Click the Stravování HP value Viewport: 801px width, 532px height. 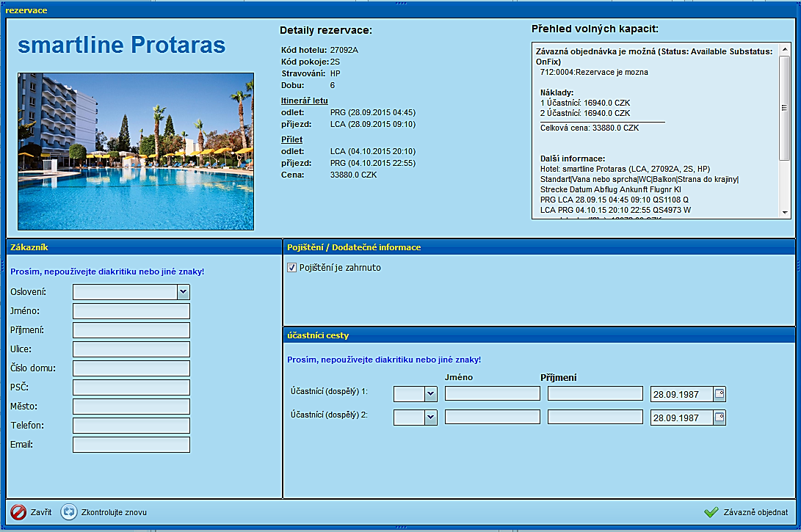[x=335, y=73]
